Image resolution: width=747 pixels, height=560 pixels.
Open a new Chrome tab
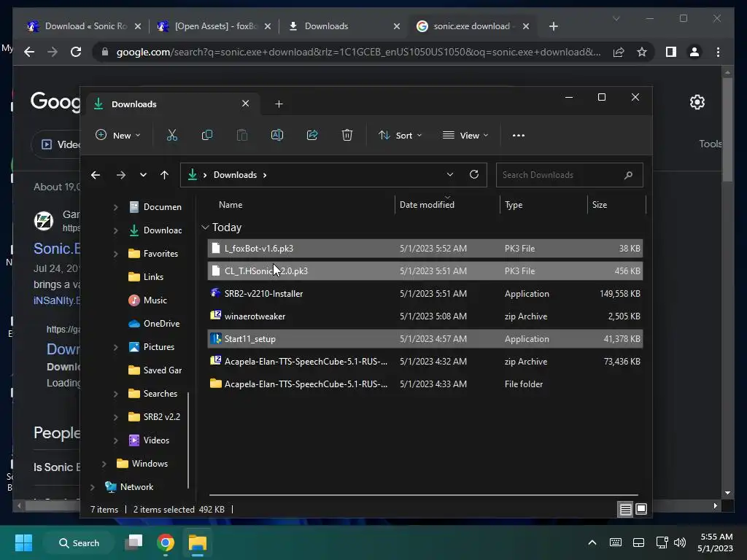(x=553, y=26)
